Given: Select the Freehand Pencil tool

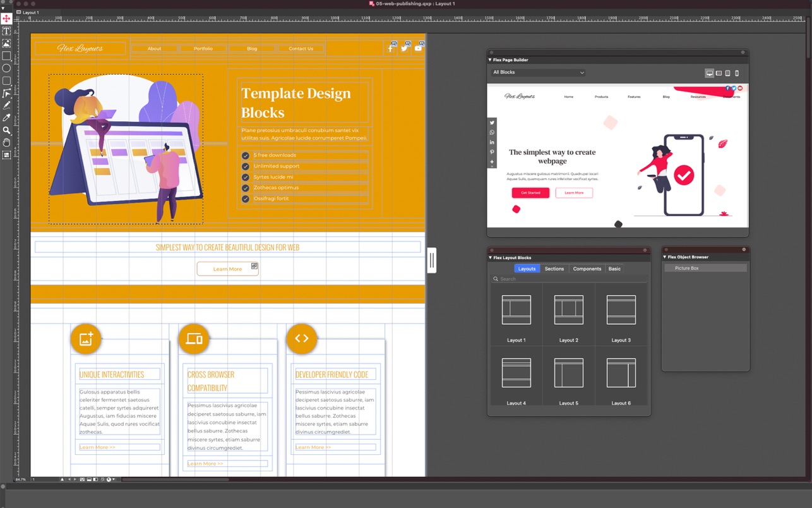Looking at the screenshot, I should pyautogui.click(x=6, y=106).
